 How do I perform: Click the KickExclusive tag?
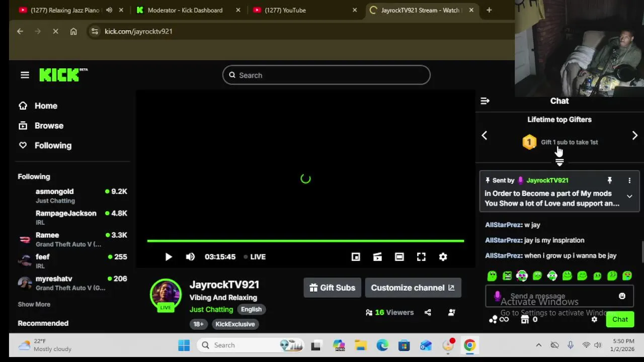click(235, 324)
